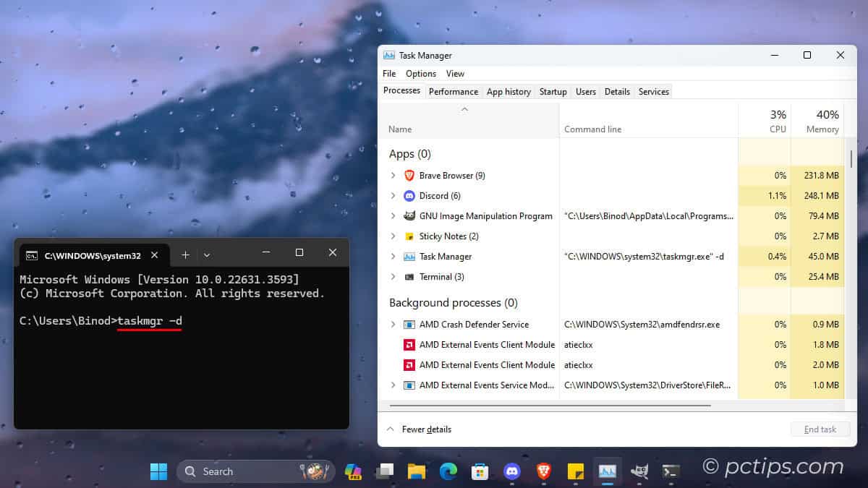Expand the Discord (6) process group
This screenshot has width=868, height=488.
tap(393, 195)
